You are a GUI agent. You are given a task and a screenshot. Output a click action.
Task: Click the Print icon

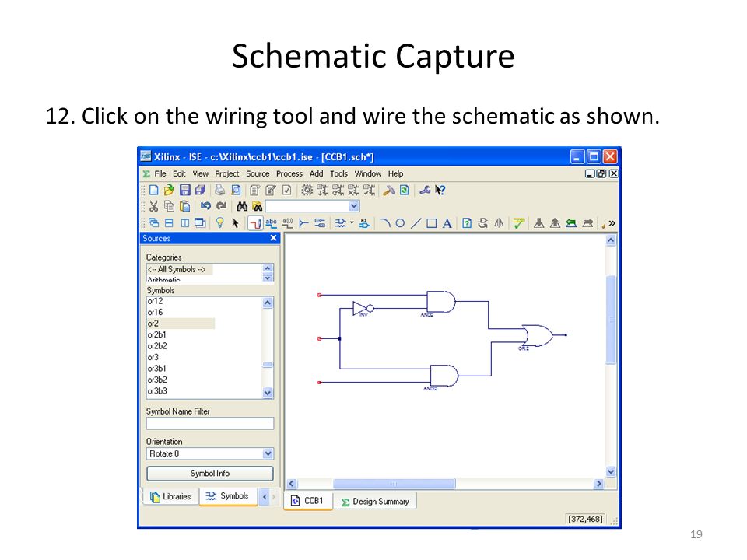pos(219,190)
